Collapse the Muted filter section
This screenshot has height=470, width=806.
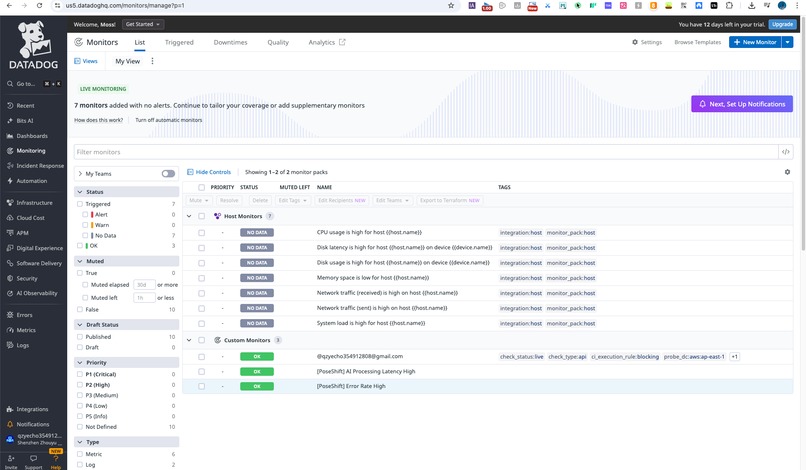(80, 261)
